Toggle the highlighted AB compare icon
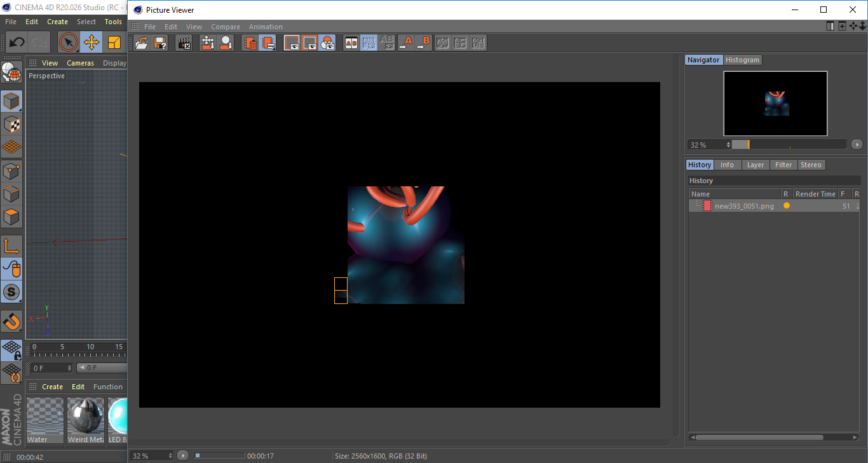 coord(369,43)
